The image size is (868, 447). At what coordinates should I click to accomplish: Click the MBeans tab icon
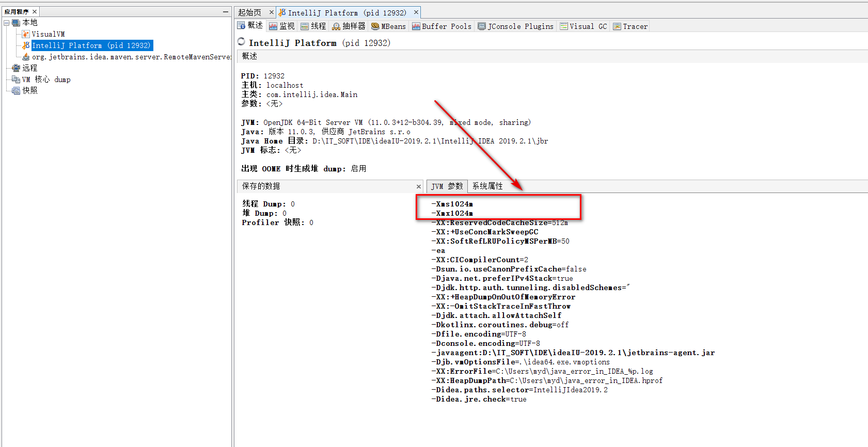[x=375, y=26]
